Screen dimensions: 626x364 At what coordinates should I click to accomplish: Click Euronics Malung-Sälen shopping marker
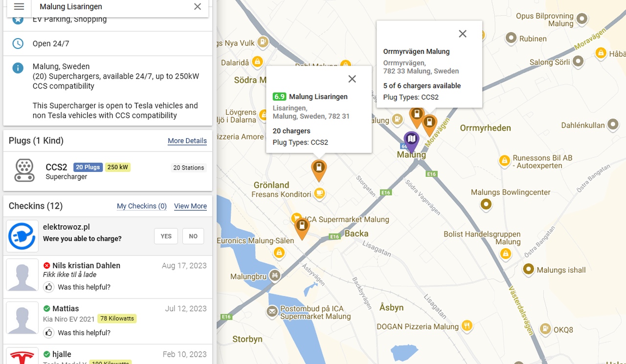tap(279, 253)
